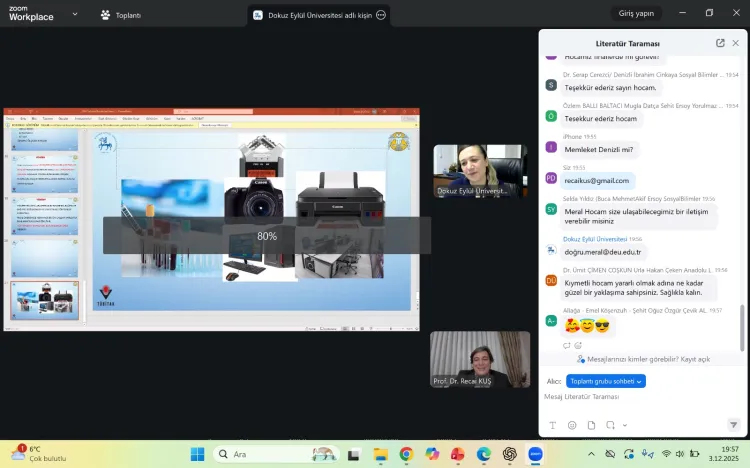
Task: Open the Toplantı tab
Action: click(x=120, y=15)
